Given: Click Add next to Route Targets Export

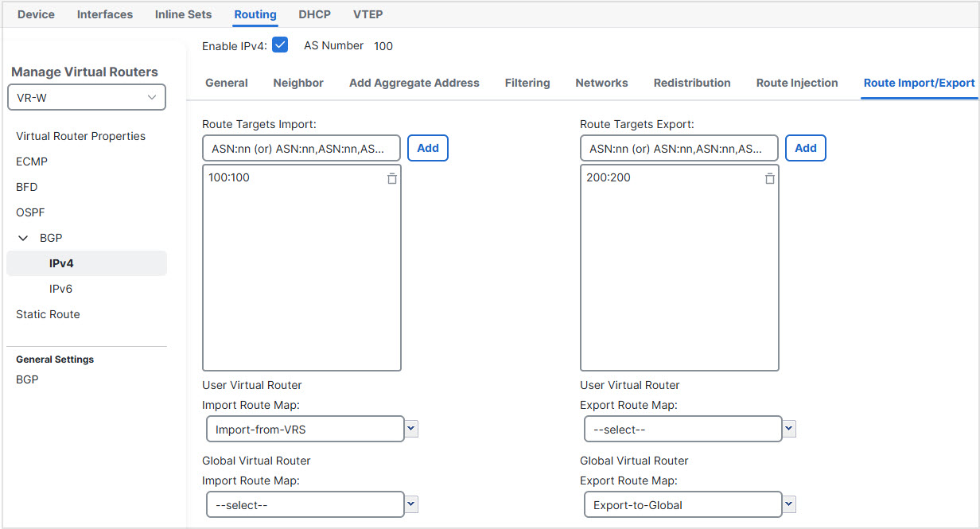Looking at the screenshot, I should point(806,148).
